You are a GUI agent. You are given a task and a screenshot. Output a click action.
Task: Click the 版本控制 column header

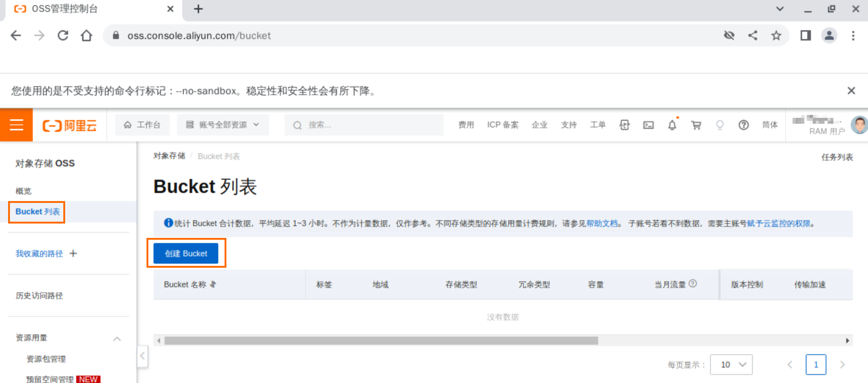[x=747, y=284]
